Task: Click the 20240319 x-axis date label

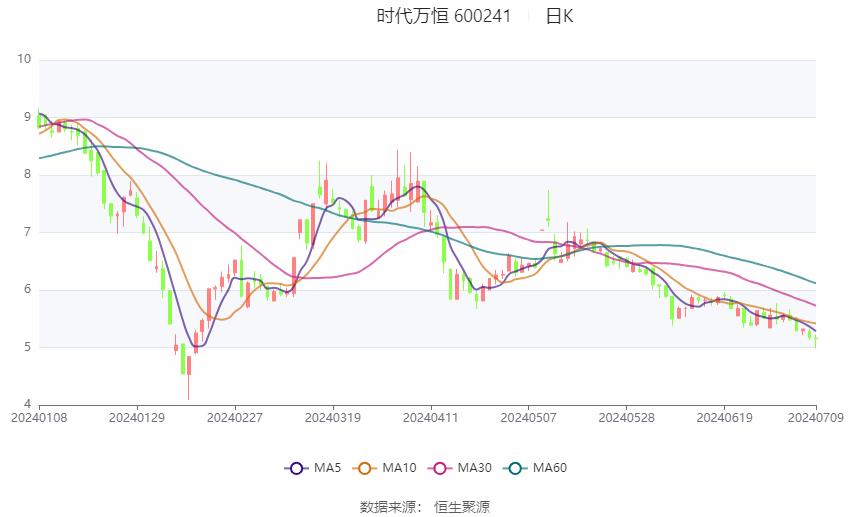Action: tap(332, 416)
